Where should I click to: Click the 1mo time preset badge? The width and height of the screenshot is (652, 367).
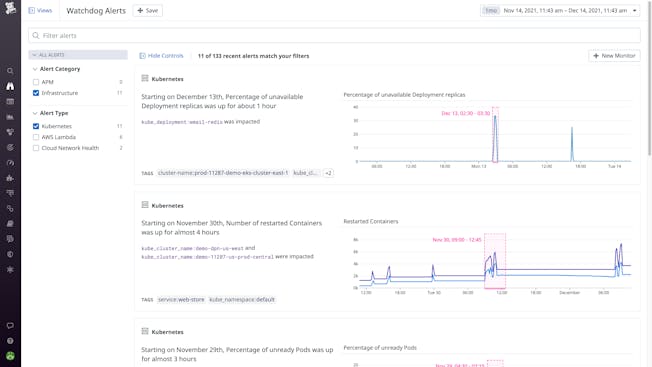[x=491, y=10]
